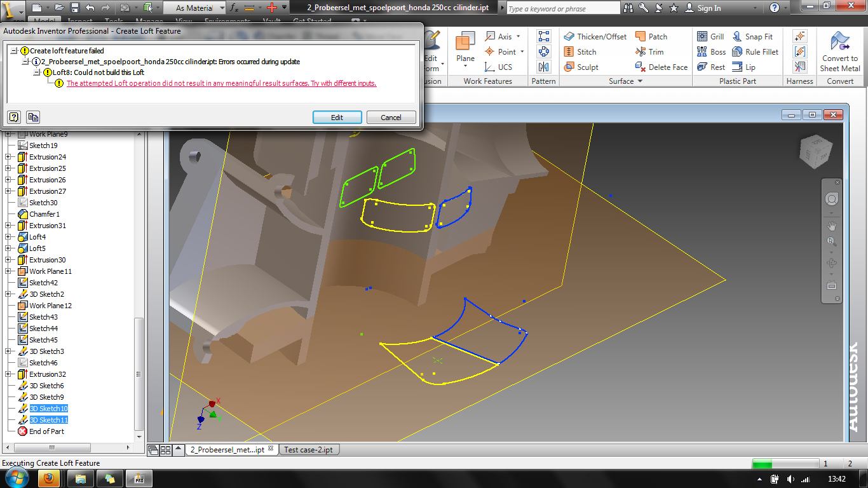The height and width of the screenshot is (488, 868).
Task: Select the Boss plastic part tool
Action: (x=711, y=51)
